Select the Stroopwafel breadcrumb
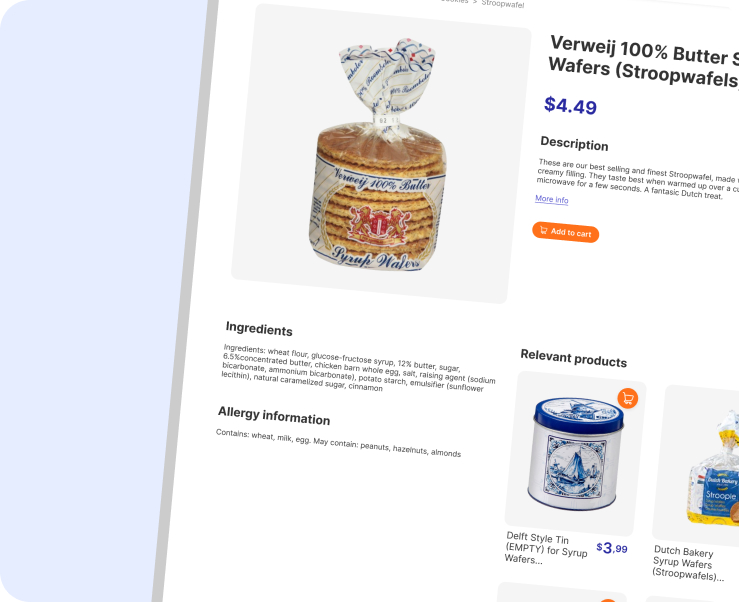Image resolution: width=739 pixels, height=602 pixels. click(502, 3)
